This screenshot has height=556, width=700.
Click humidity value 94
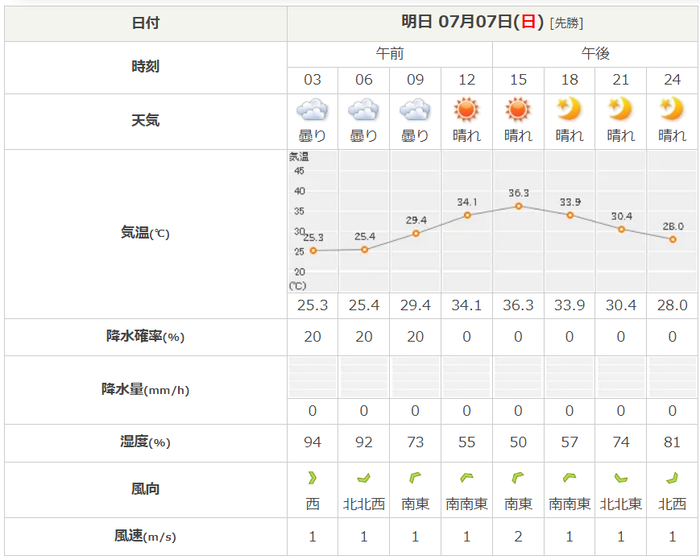coord(312,442)
